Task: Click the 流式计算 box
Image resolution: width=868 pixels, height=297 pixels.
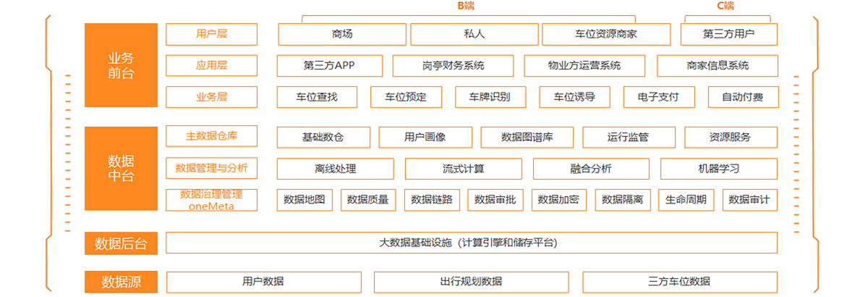Action: tap(464, 169)
